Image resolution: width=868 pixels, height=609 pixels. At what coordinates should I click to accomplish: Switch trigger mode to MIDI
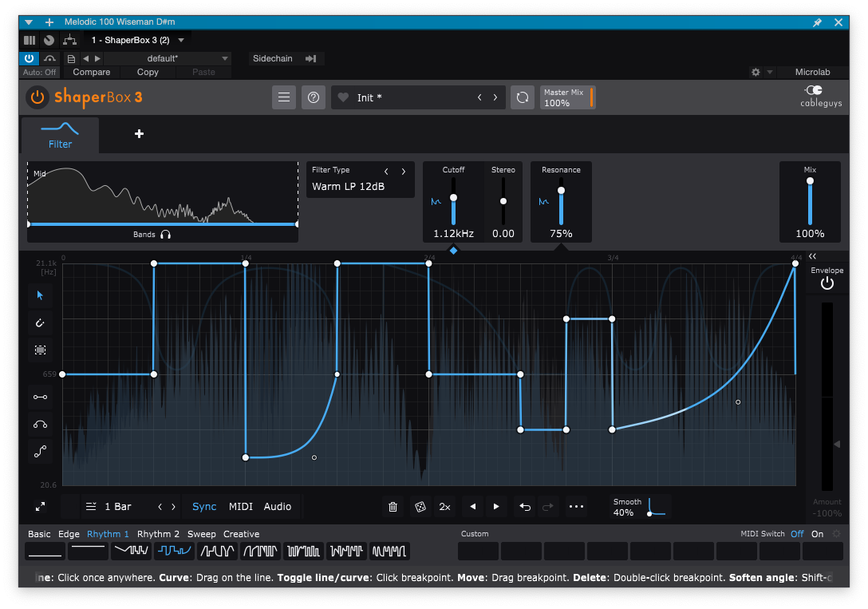click(241, 507)
